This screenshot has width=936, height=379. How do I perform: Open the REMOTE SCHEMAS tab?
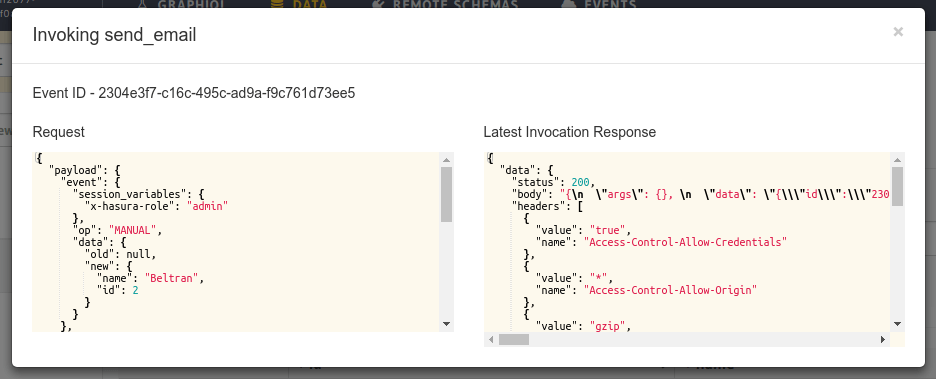click(x=445, y=5)
